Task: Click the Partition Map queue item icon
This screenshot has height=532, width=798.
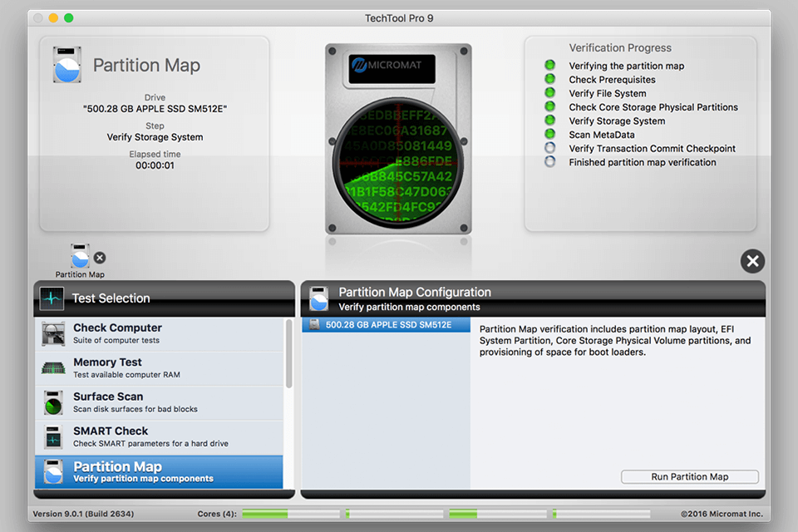Action: pyautogui.click(x=80, y=256)
